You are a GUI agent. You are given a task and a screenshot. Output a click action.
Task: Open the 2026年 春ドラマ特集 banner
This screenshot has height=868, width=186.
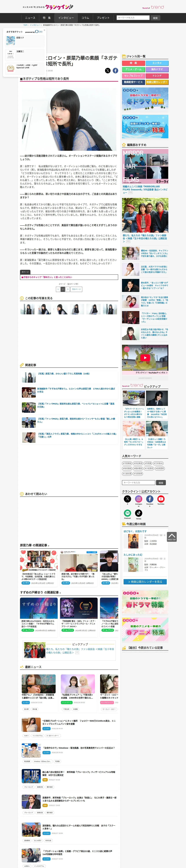pyautogui.click(x=145, y=602)
